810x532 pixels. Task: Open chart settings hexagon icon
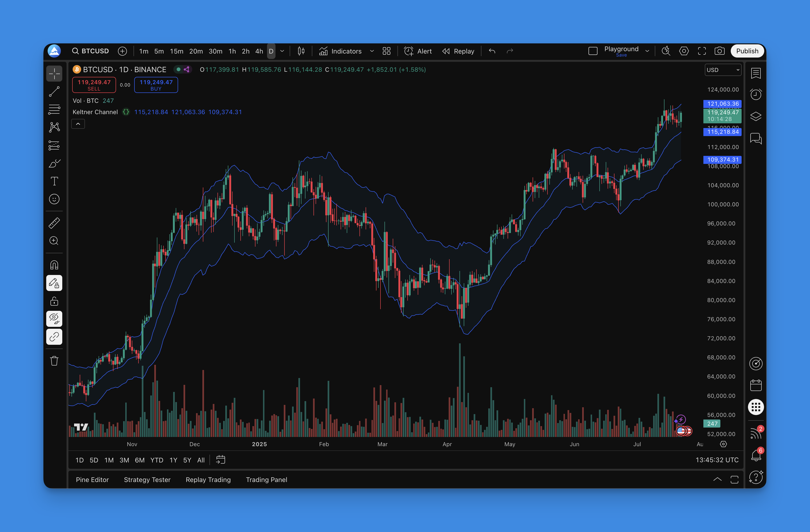(684, 51)
